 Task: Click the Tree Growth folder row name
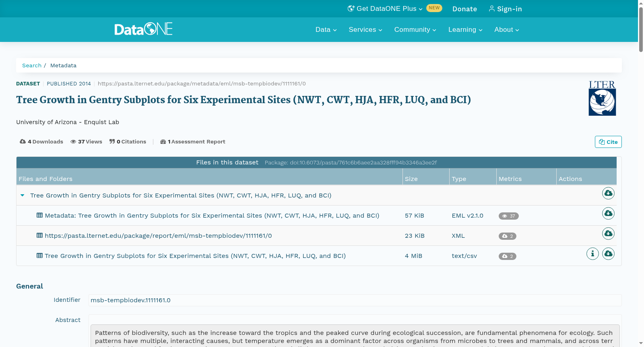181,195
